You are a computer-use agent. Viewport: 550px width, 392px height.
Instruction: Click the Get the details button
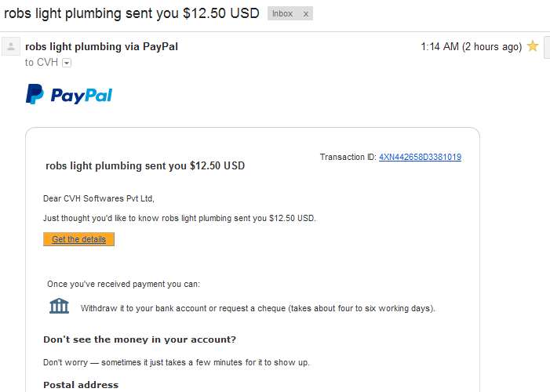(x=78, y=239)
